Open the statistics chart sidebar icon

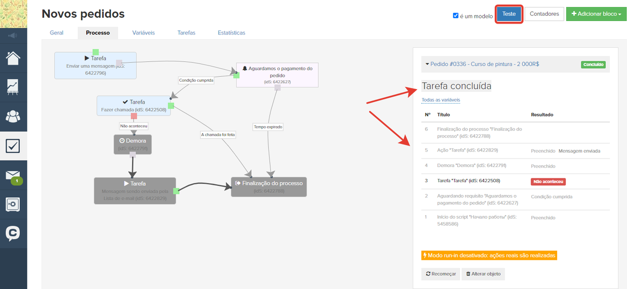(x=13, y=87)
